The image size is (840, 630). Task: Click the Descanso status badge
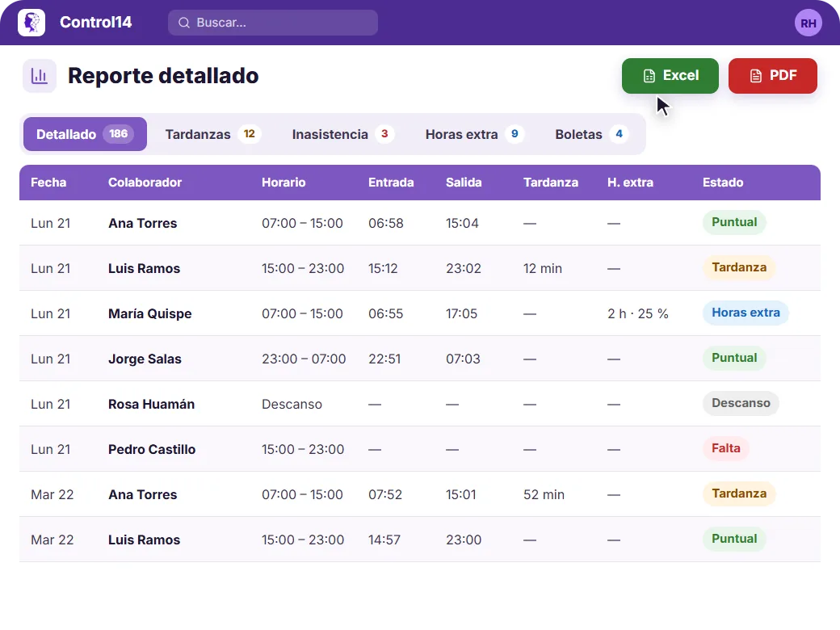(x=741, y=403)
